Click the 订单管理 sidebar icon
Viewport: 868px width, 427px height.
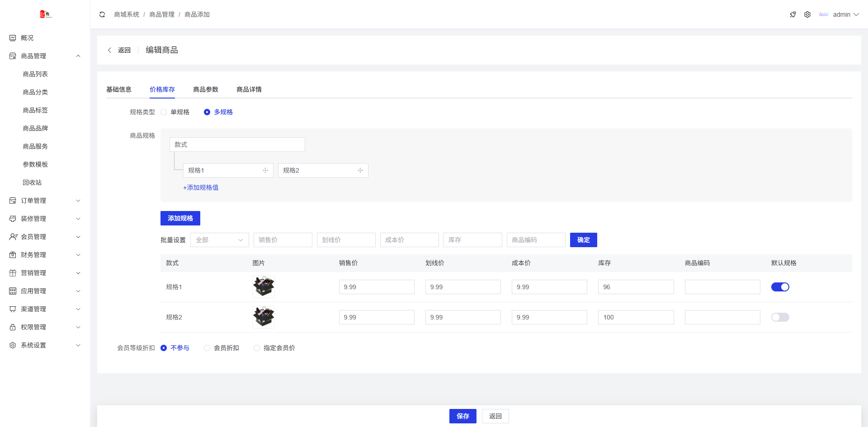click(x=13, y=201)
